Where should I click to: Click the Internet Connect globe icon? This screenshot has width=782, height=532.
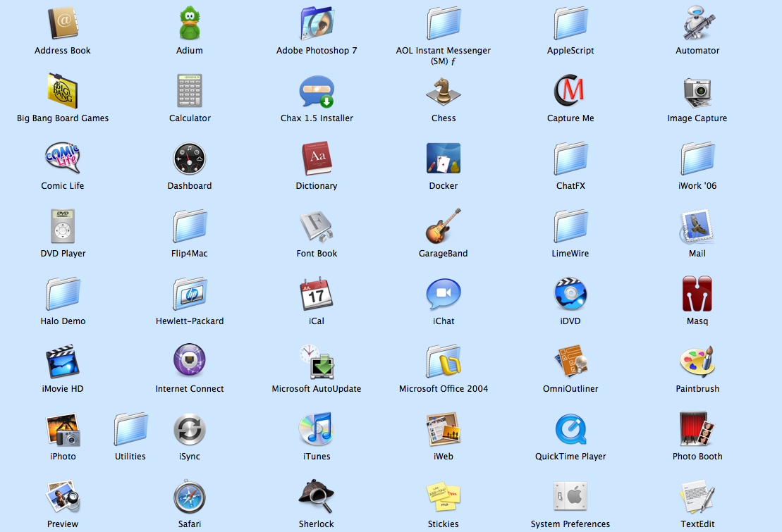pyautogui.click(x=190, y=360)
